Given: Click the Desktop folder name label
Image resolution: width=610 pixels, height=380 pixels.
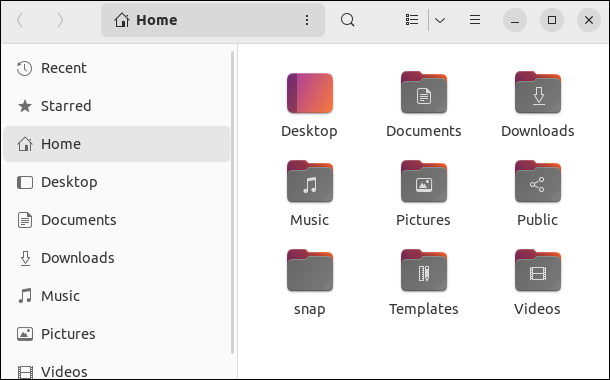Looking at the screenshot, I should pos(309,131).
